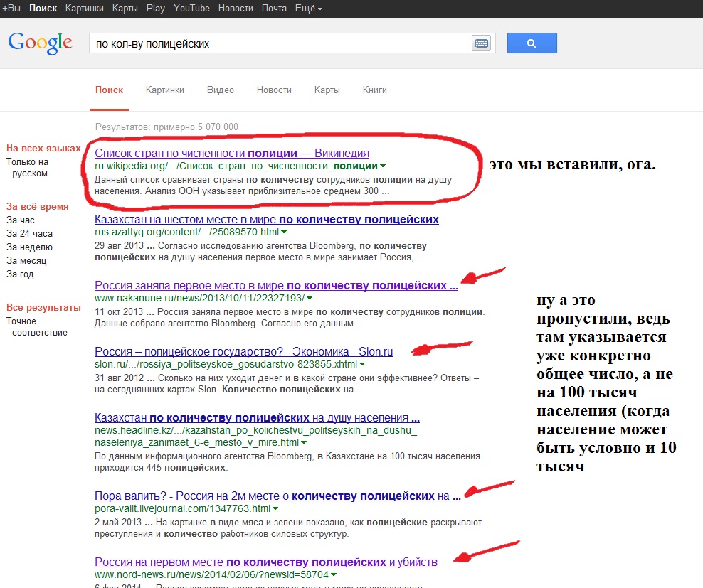703x588 pixels.
Task: Click the blue search magnifier button
Action: tap(532, 43)
